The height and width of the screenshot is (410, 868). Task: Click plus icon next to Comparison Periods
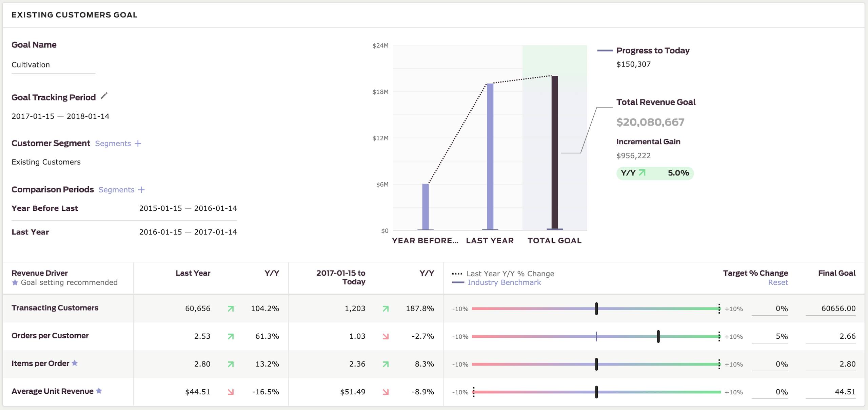point(141,190)
